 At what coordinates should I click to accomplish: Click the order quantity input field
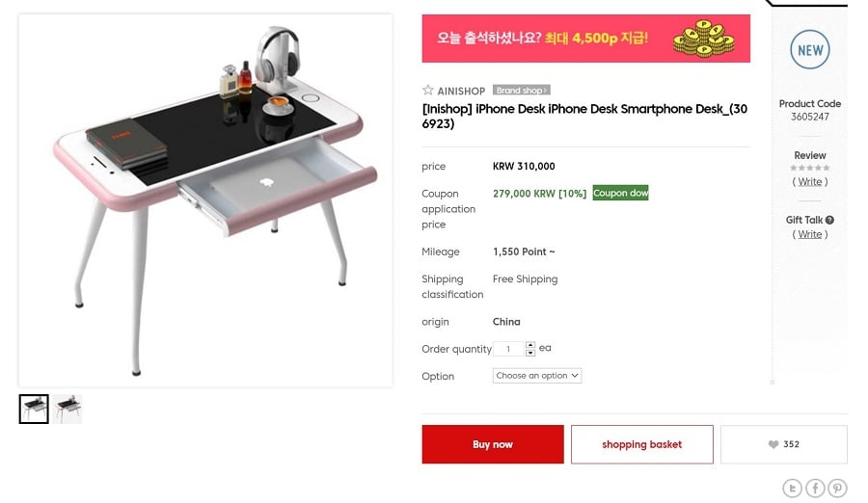(508, 349)
